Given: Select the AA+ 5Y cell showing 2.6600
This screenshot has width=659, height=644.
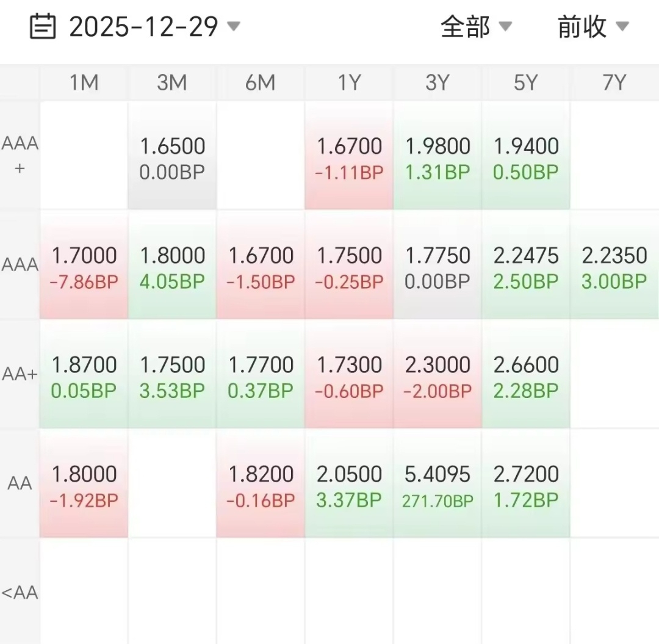Looking at the screenshot, I should 526,375.
